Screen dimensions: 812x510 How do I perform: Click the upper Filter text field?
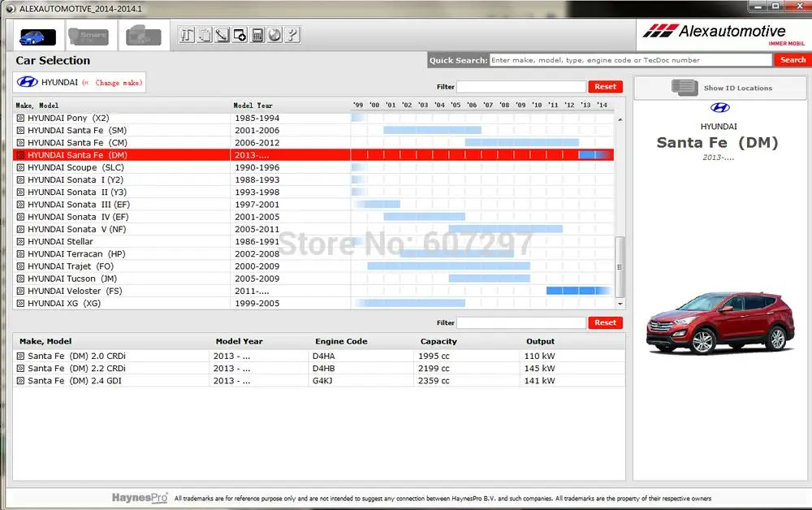point(521,86)
